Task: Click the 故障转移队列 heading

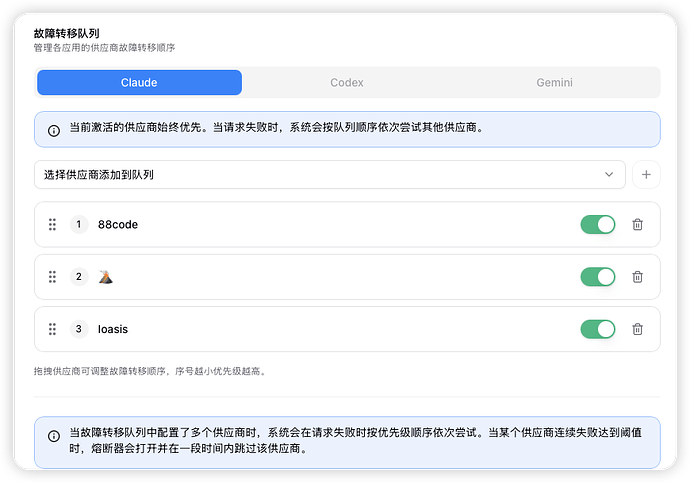Action: click(x=66, y=33)
